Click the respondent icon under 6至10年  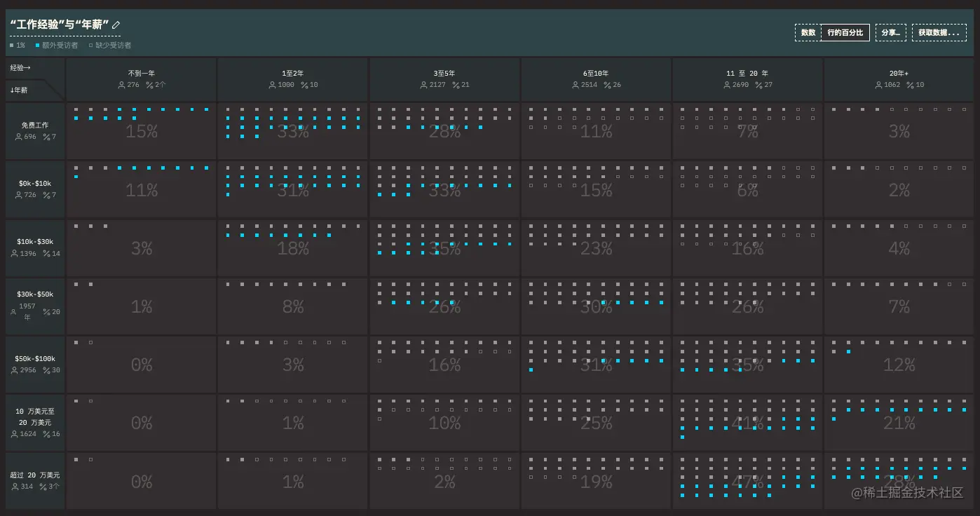pyautogui.click(x=575, y=85)
